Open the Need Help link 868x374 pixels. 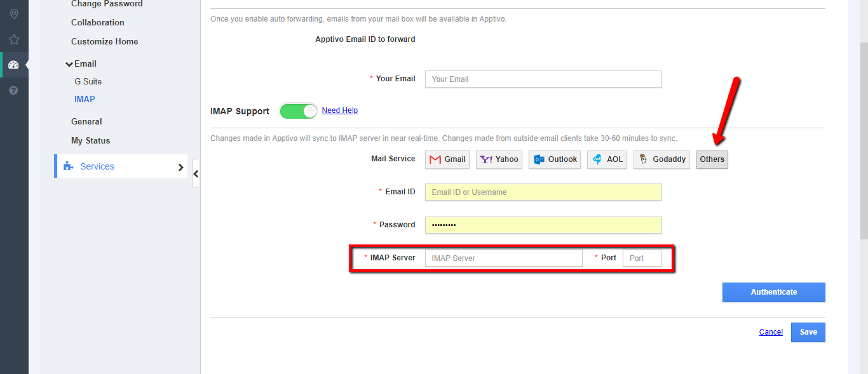pyautogui.click(x=339, y=110)
